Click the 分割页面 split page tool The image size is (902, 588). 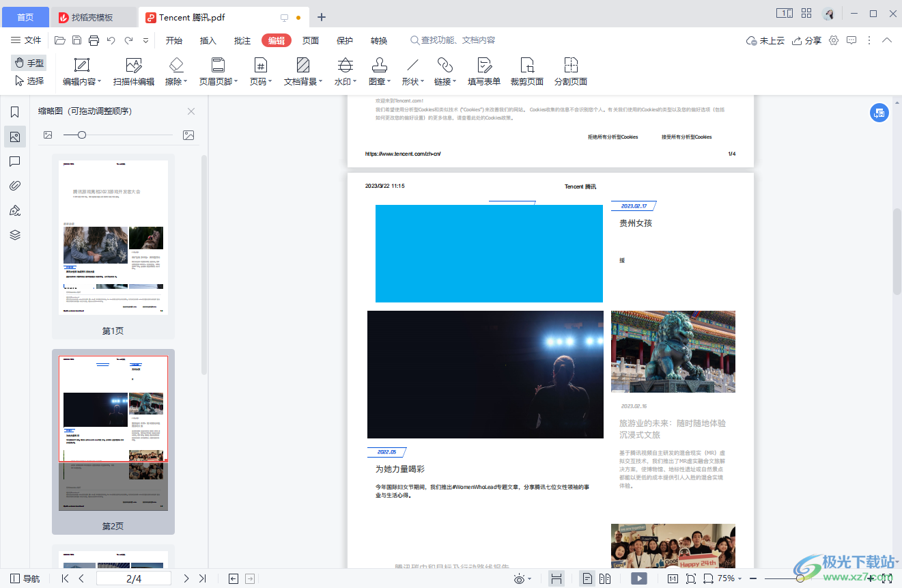coord(571,72)
